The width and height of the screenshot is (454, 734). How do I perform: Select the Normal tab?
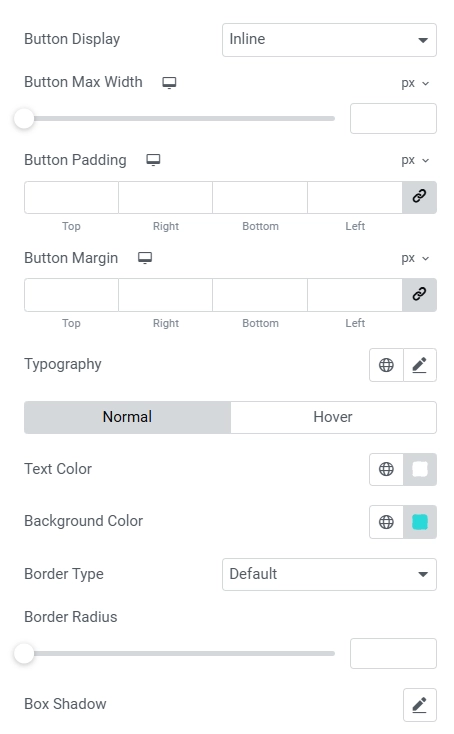[x=127, y=417]
